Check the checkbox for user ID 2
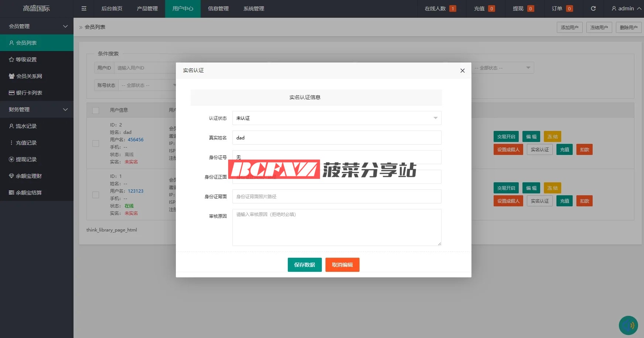 pyautogui.click(x=96, y=143)
